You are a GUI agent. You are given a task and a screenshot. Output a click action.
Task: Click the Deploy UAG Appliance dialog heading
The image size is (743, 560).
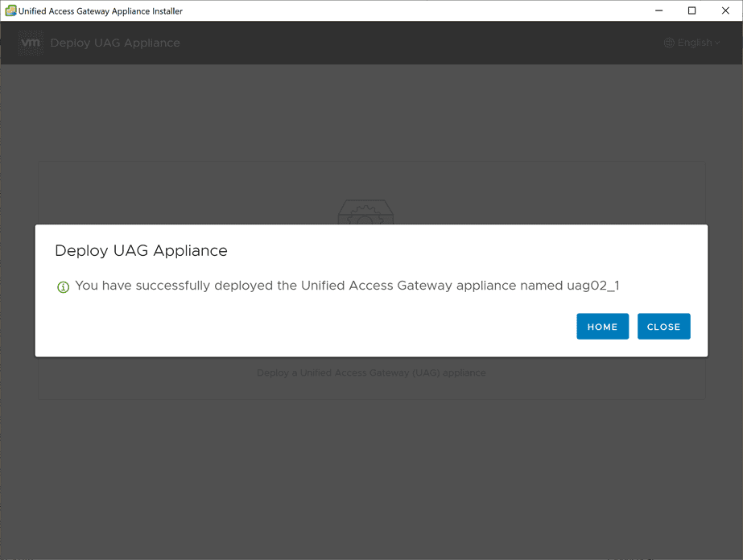[141, 250]
